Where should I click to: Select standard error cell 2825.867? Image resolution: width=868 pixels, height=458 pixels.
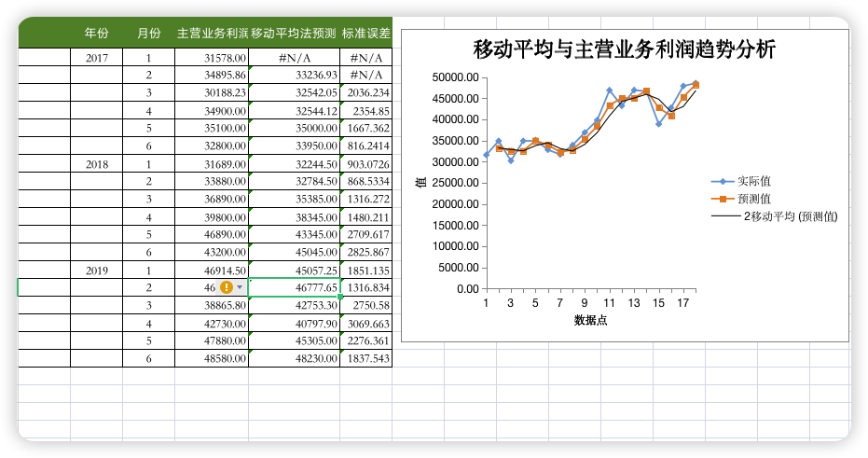click(365, 252)
